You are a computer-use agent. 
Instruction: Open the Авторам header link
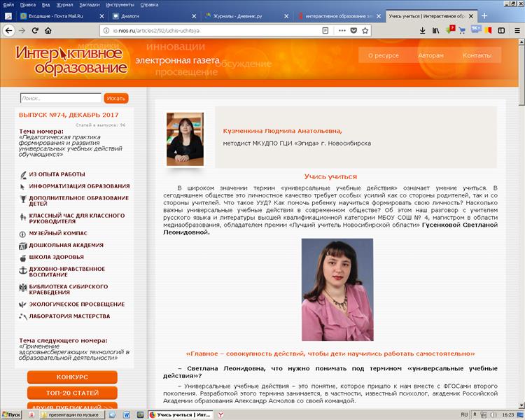[430, 55]
